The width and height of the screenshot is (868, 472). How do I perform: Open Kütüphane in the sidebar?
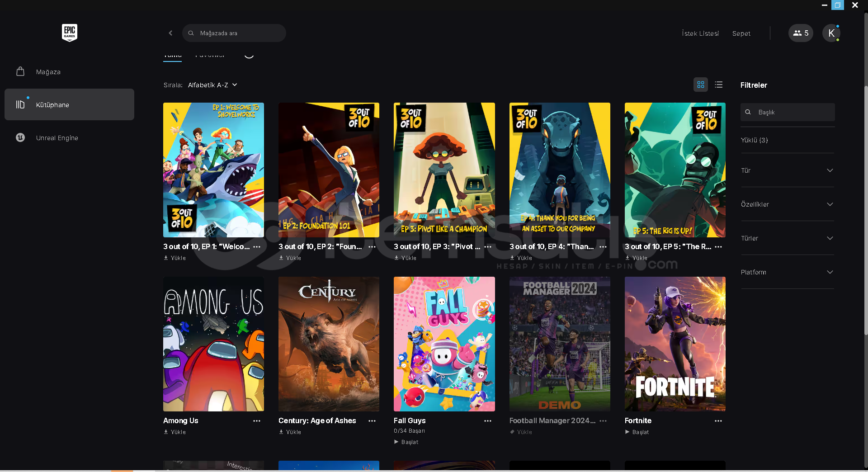click(69, 104)
